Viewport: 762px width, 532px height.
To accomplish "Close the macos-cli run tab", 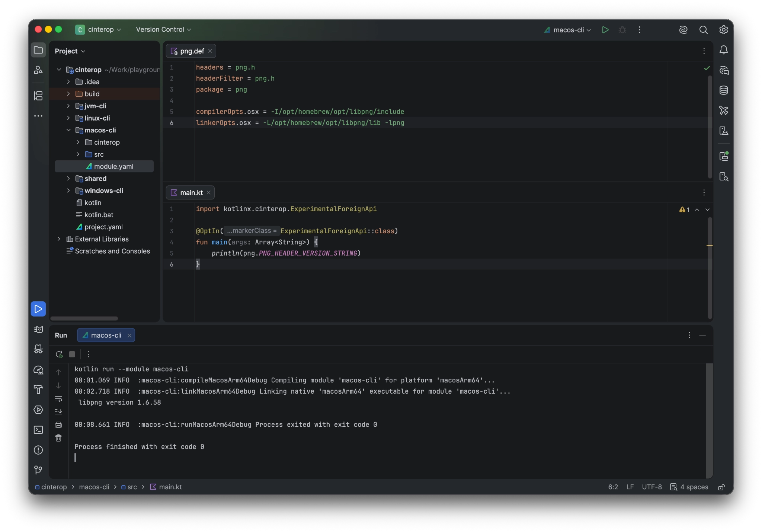I will pos(129,336).
